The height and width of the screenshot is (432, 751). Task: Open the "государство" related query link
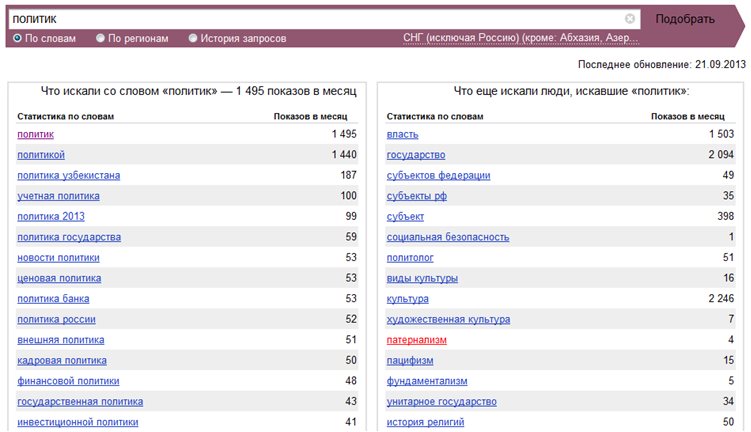(x=416, y=155)
